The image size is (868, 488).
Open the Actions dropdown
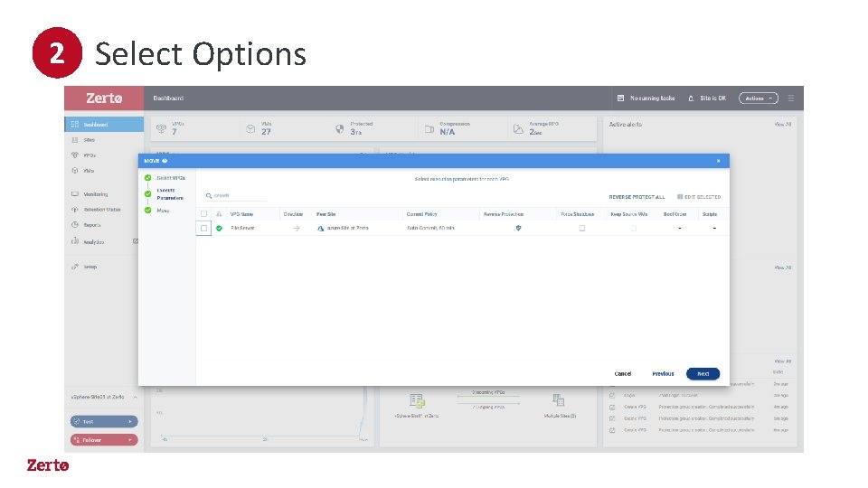759,99
